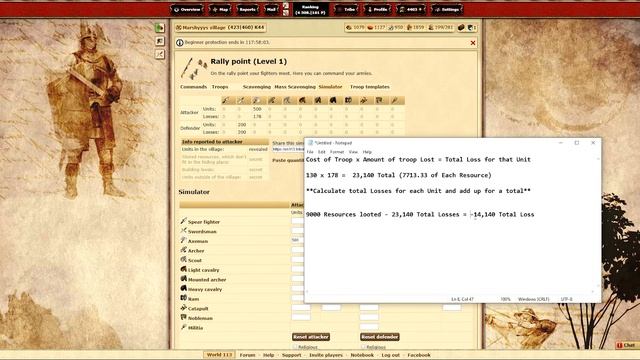
Task: Open Notepad's Help menu
Action: tap(367, 152)
